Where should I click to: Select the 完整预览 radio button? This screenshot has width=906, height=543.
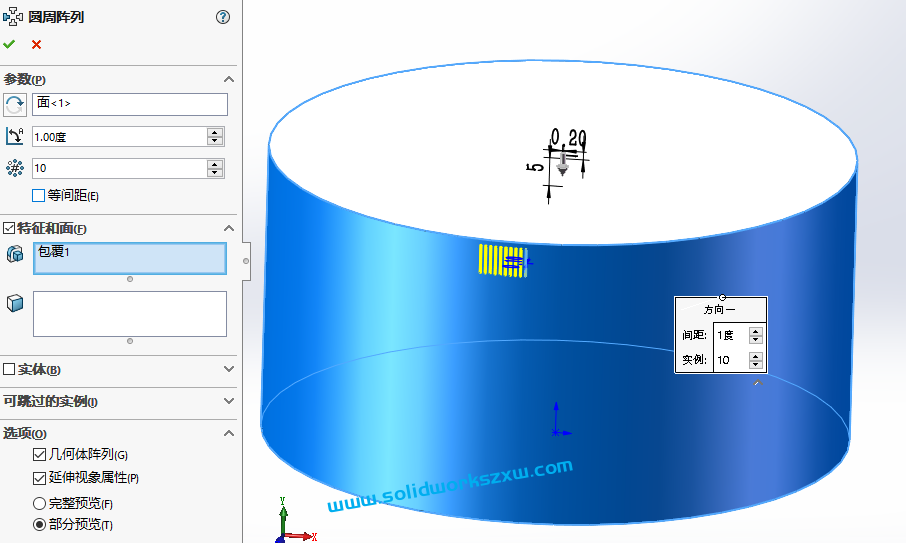pyautogui.click(x=40, y=504)
